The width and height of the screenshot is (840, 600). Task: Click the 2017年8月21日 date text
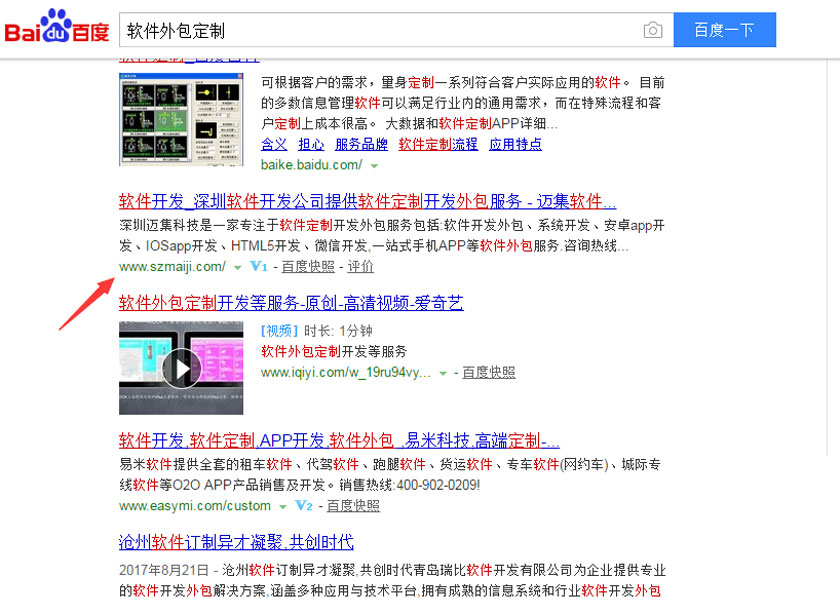click(164, 570)
